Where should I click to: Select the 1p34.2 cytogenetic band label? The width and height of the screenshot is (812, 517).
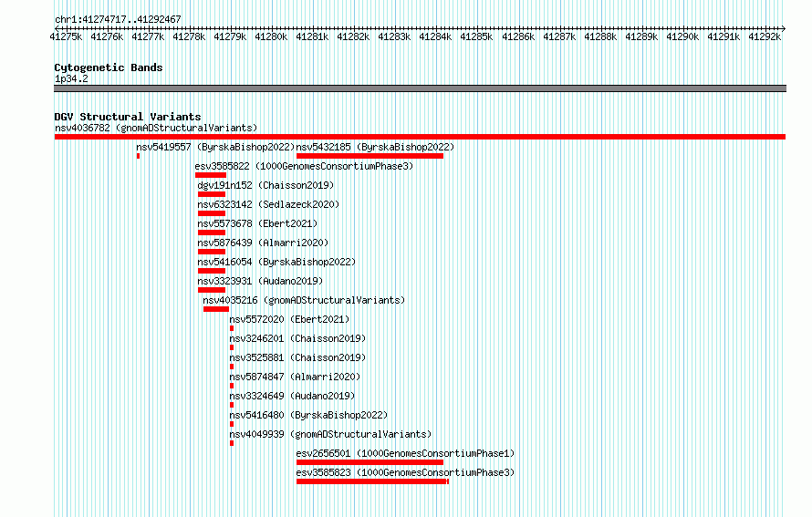[x=71, y=78]
